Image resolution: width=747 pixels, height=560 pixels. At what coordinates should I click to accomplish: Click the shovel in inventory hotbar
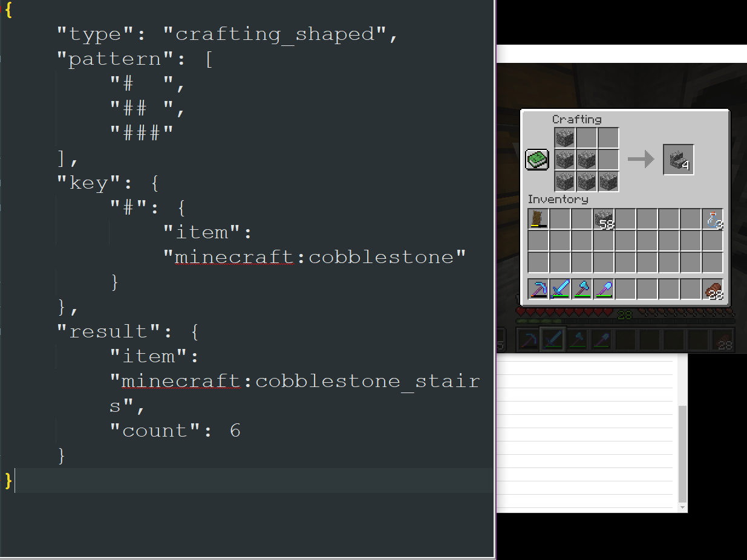[x=603, y=289]
